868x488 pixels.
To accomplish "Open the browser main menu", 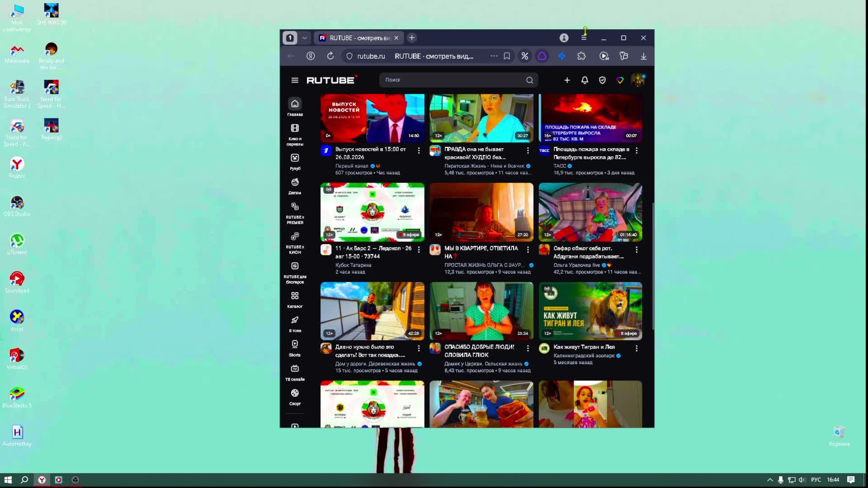I will 584,38.
